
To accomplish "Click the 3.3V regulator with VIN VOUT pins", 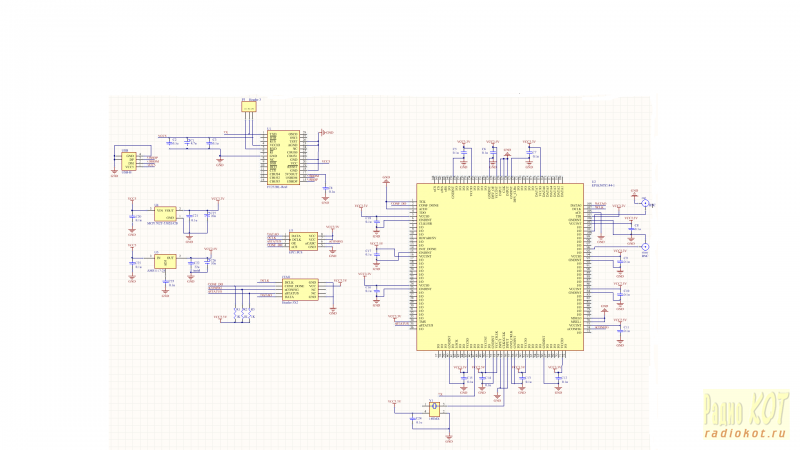I will pyautogui.click(x=164, y=214).
